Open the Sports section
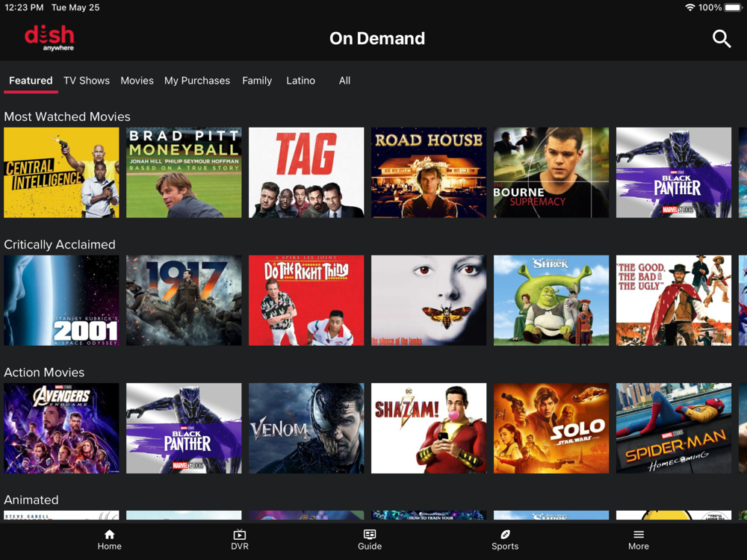 [x=505, y=540]
